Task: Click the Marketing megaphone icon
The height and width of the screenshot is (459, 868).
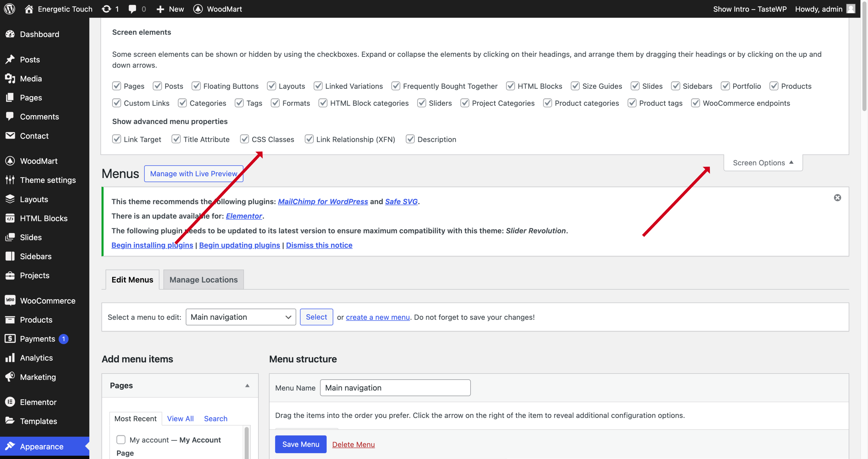Action: click(x=10, y=376)
